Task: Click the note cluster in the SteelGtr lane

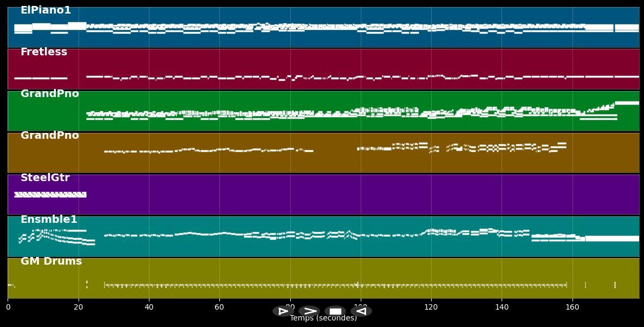Action: [x=49, y=194]
